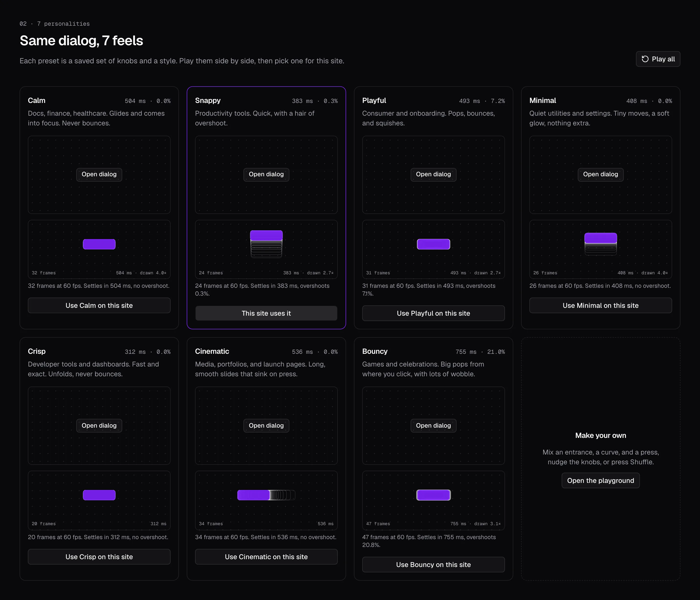
Task: Click '755 ms · 21.0%' in Bouncy header
Action: coord(480,352)
